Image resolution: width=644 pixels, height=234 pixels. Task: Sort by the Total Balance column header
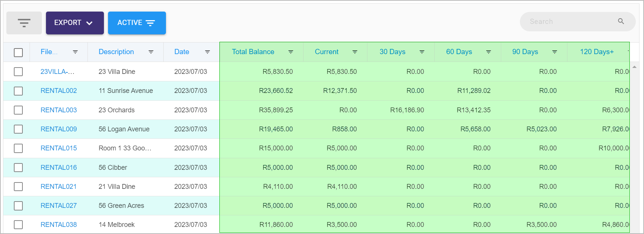click(253, 52)
